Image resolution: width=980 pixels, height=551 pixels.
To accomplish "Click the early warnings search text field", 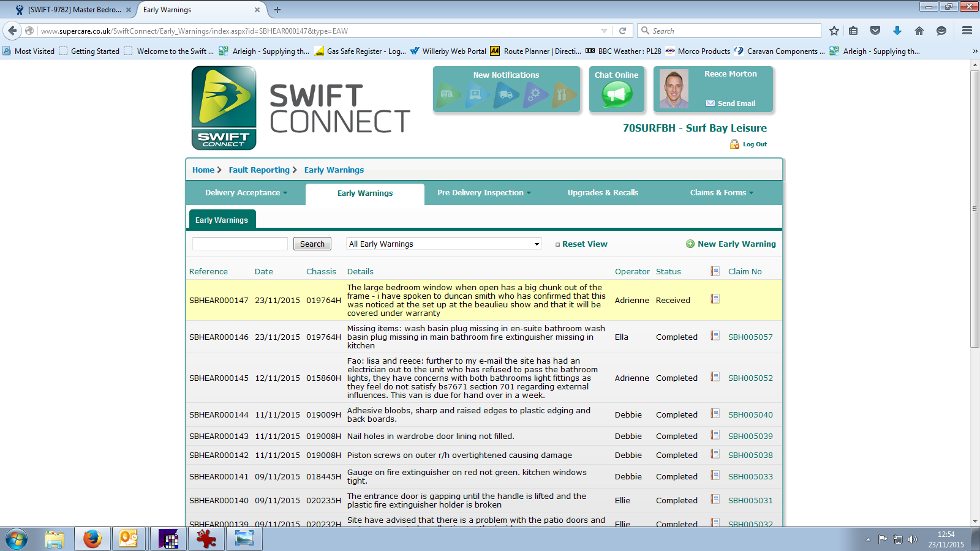I will (240, 244).
